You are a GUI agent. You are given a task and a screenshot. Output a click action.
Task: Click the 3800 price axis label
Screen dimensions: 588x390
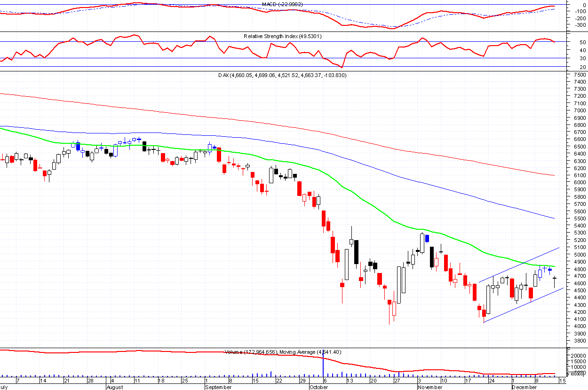pyautogui.click(x=579, y=341)
